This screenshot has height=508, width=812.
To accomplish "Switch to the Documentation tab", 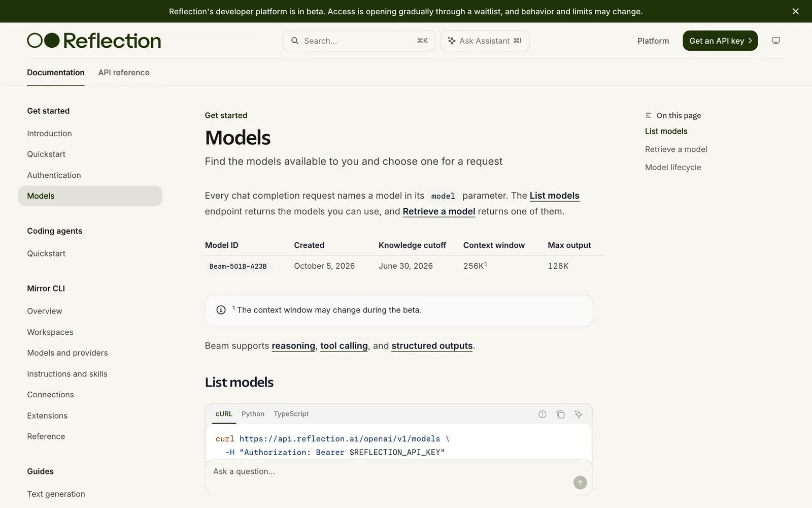I will tap(56, 73).
